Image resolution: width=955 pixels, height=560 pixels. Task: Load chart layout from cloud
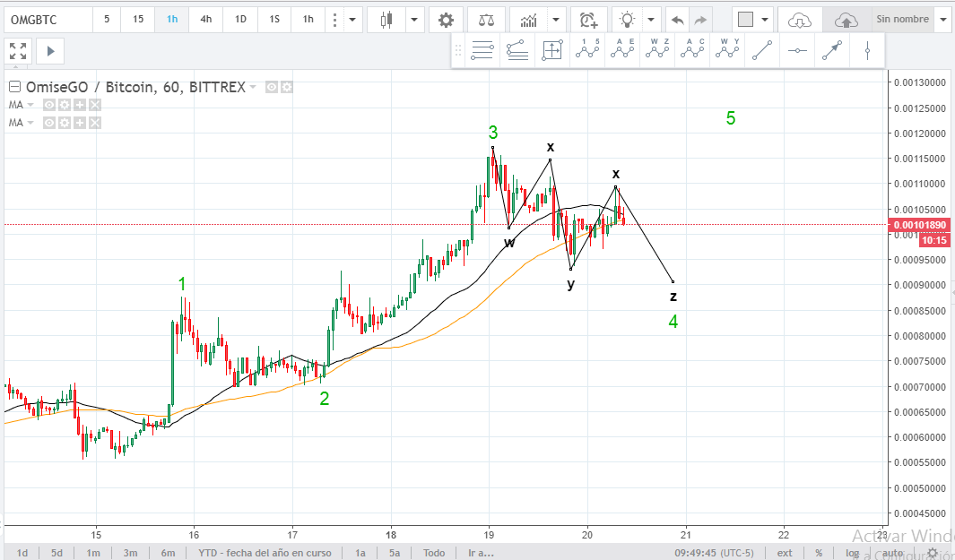pyautogui.click(x=799, y=20)
